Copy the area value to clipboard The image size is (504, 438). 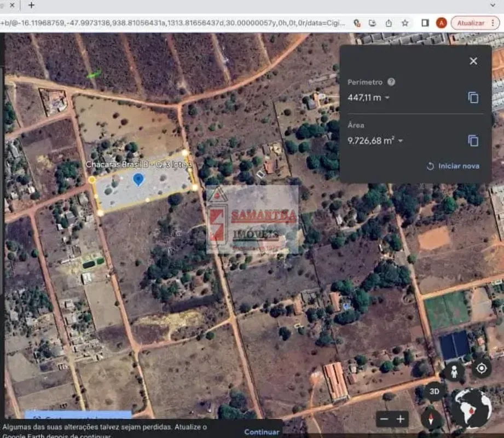click(x=473, y=141)
